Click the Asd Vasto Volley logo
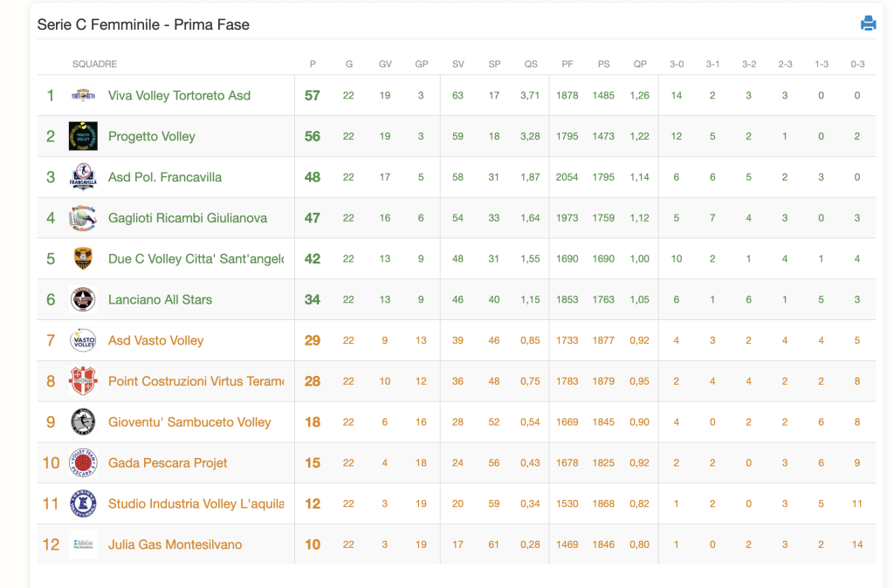 (83, 340)
